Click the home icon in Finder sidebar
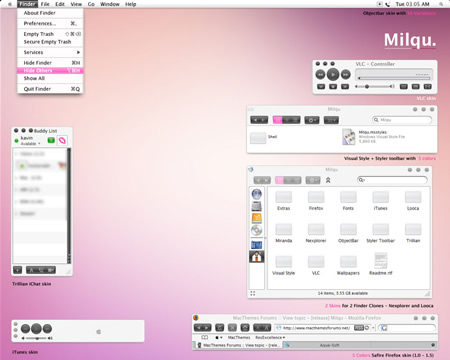 coord(257,257)
